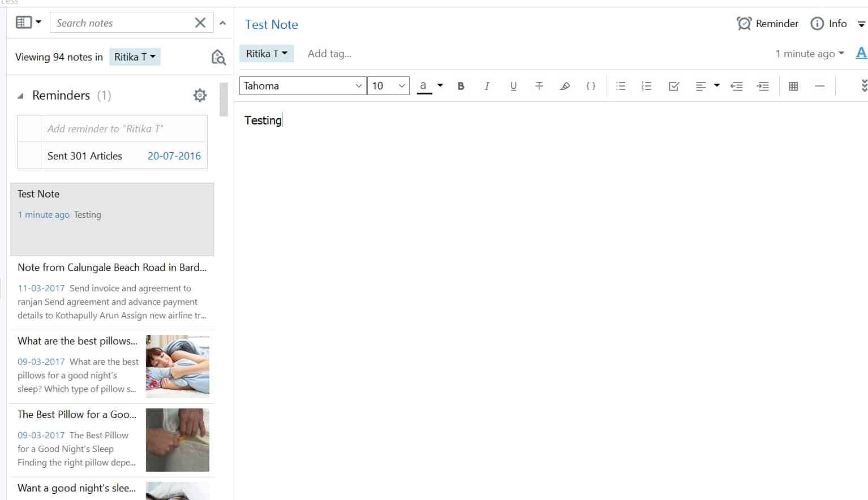868x500 pixels.
Task: Apply strikethrough to text
Action: tap(539, 86)
